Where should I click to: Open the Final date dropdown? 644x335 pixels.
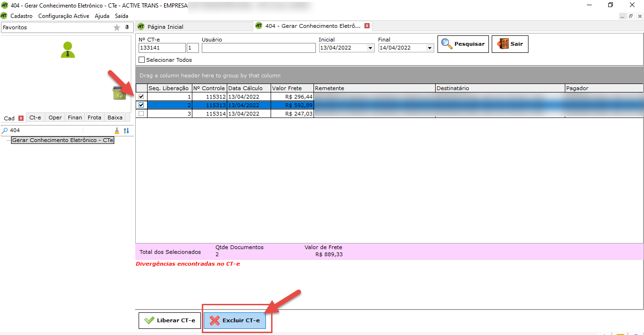pyautogui.click(x=429, y=48)
